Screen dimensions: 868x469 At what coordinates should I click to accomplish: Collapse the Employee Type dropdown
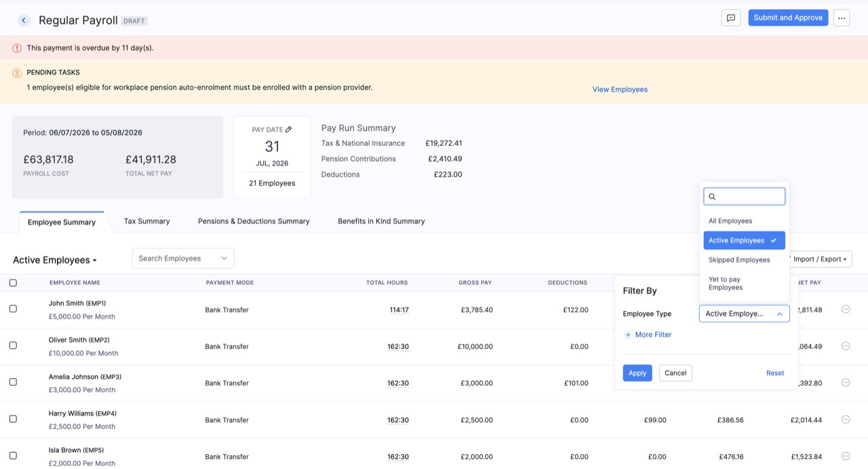[744, 314]
